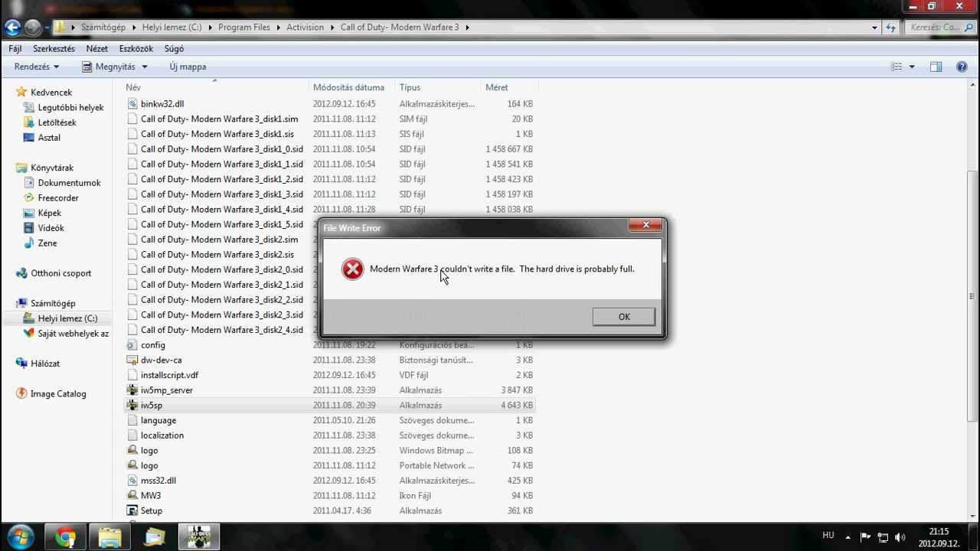Click the Back navigation arrow
Image resolution: width=980 pixels, height=551 pixels.
[x=12, y=28]
